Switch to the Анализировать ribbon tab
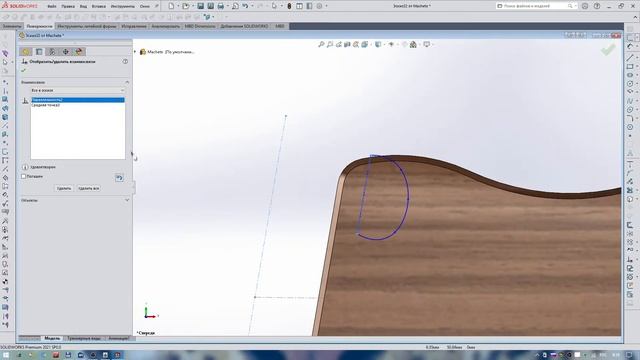The image size is (640, 360). tap(165, 26)
